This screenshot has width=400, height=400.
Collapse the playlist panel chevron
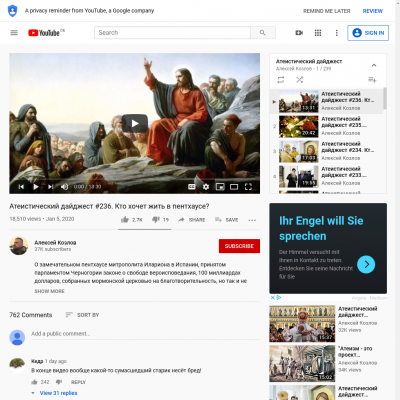tap(374, 65)
